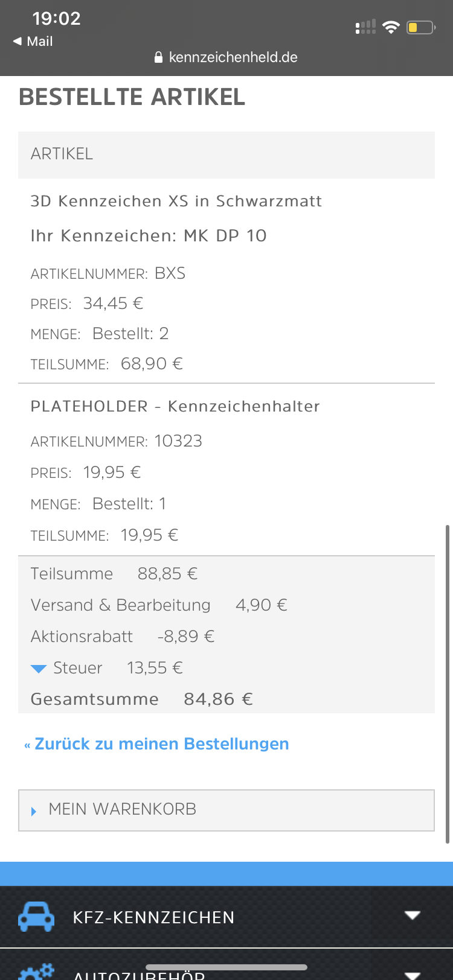Tap the 3D Kennzeichen XS product name
Image resolution: width=453 pixels, height=980 pixels.
(176, 201)
